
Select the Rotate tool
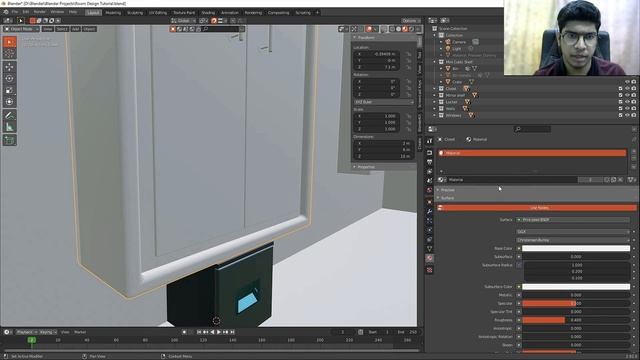pos(9,78)
